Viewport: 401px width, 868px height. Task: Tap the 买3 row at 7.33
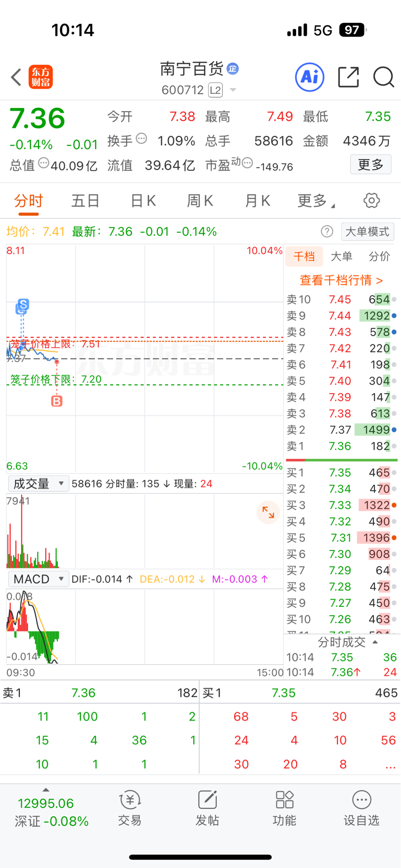[342, 505]
